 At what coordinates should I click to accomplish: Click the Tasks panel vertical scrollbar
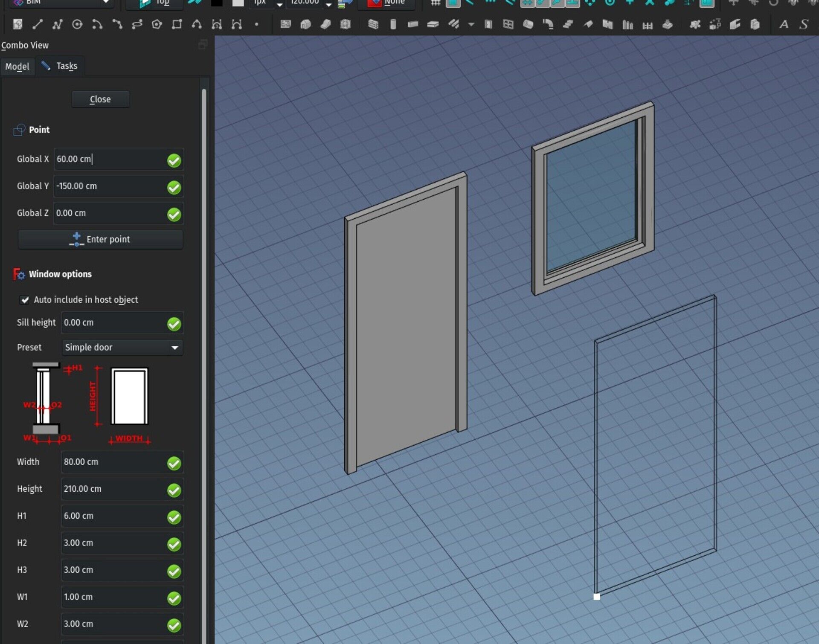tap(204, 366)
